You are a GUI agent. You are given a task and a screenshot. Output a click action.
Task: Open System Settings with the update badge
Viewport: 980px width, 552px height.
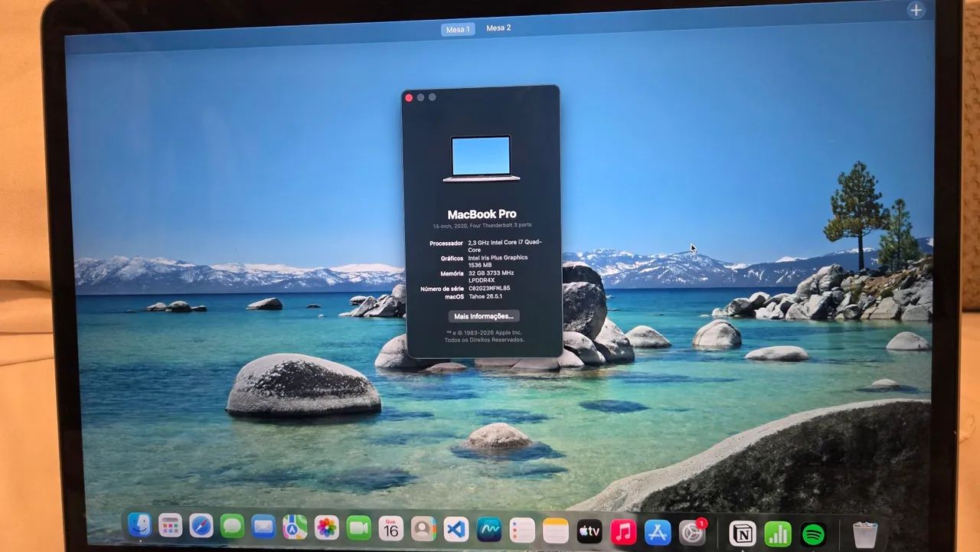coord(692,532)
